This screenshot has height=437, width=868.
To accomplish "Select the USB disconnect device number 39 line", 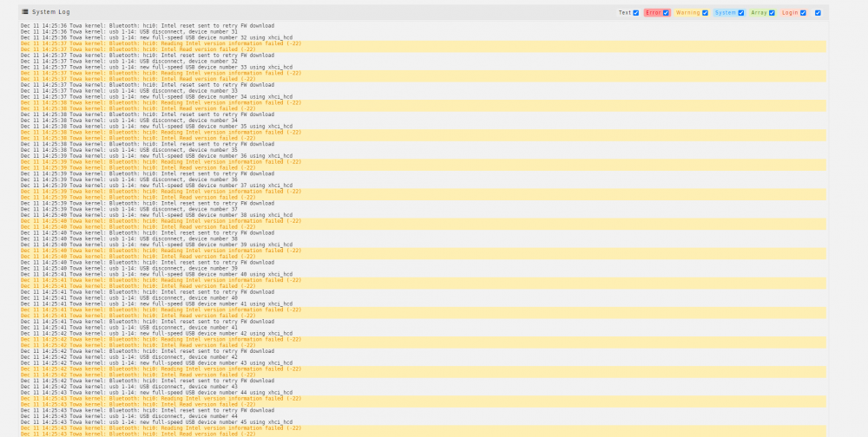I will coord(129,268).
